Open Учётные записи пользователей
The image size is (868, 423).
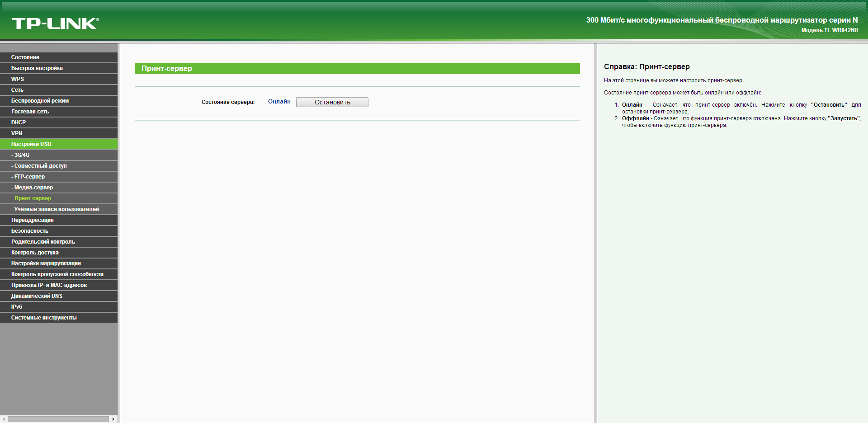(x=59, y=209)
